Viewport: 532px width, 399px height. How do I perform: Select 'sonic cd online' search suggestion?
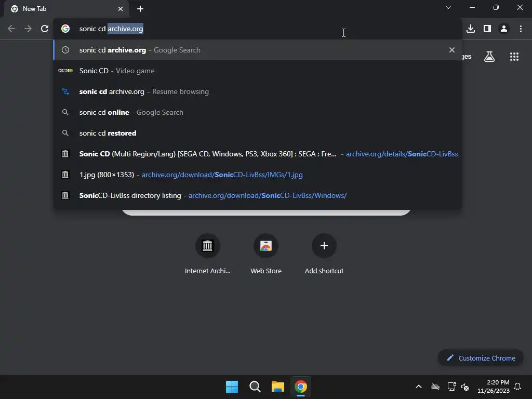(258, 112)
